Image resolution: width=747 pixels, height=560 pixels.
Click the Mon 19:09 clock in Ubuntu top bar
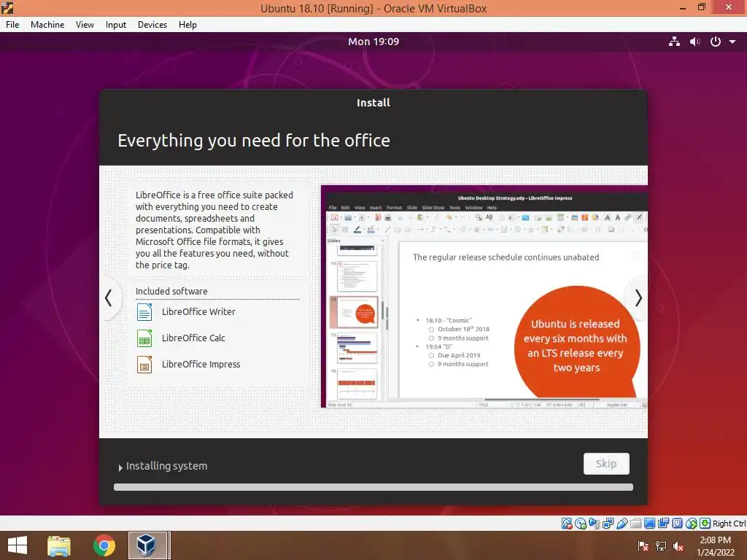click(373, 42)
